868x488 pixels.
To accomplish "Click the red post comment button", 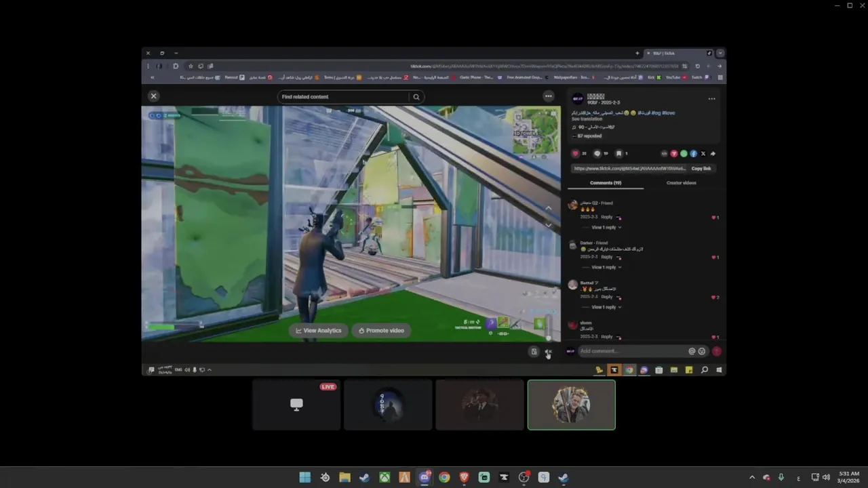I will tap(717, 351).
